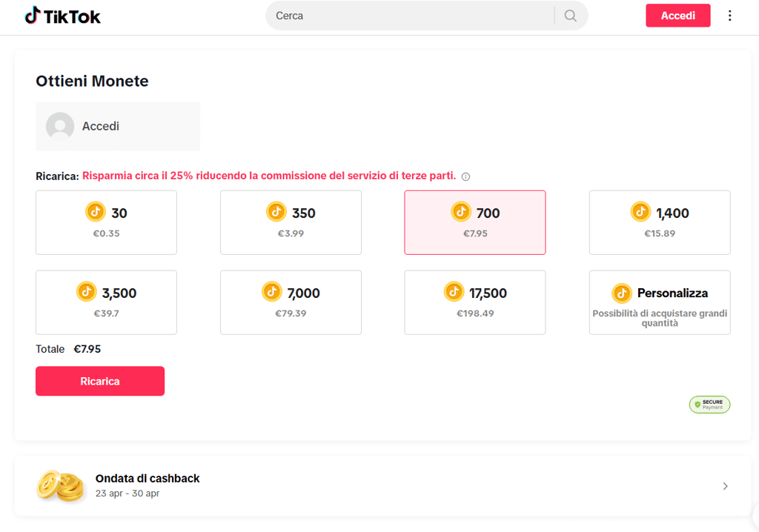
Task: Click the 'Ricarica:' label text
Action: (57, 176)
